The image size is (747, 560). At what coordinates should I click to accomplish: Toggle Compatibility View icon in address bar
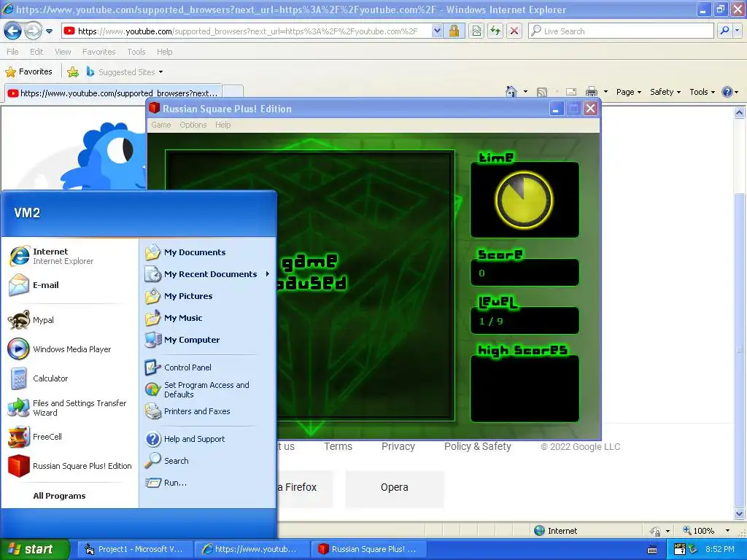pyautogui.click(x=476, y=31)
